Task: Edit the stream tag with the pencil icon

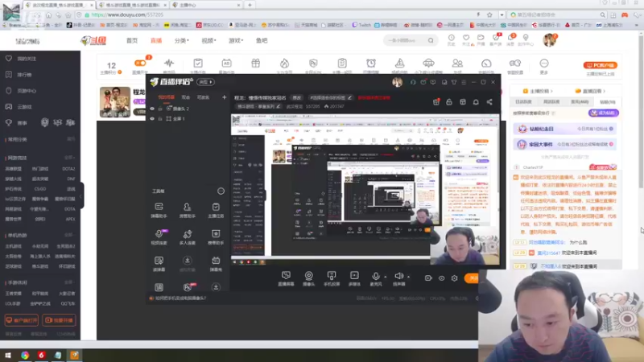Action: 349,97
